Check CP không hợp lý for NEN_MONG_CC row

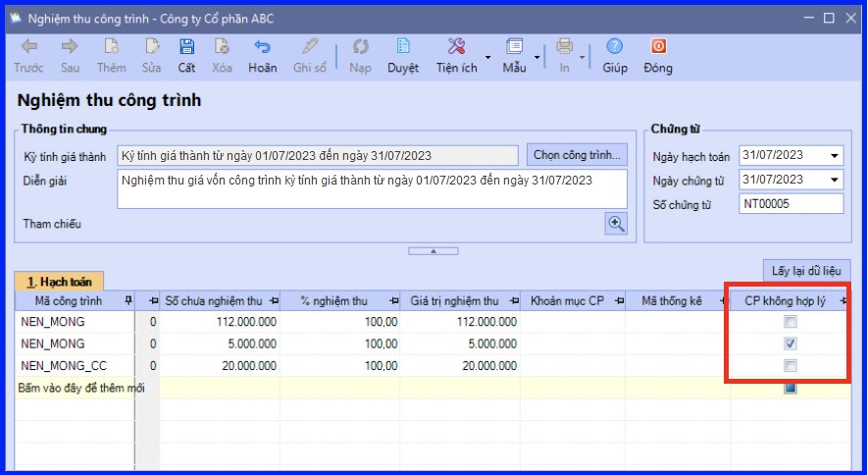click(791, 366)
